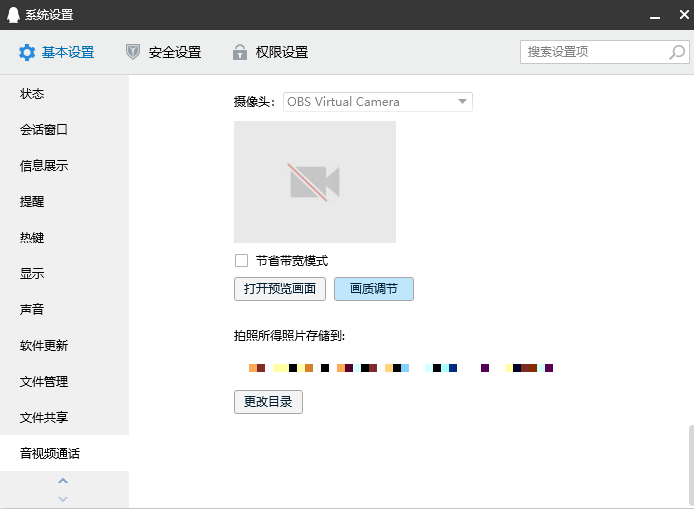Open 文件管理 in the sidebar
Viewport: 694px width, 509px height.
[x=44, y=381]
